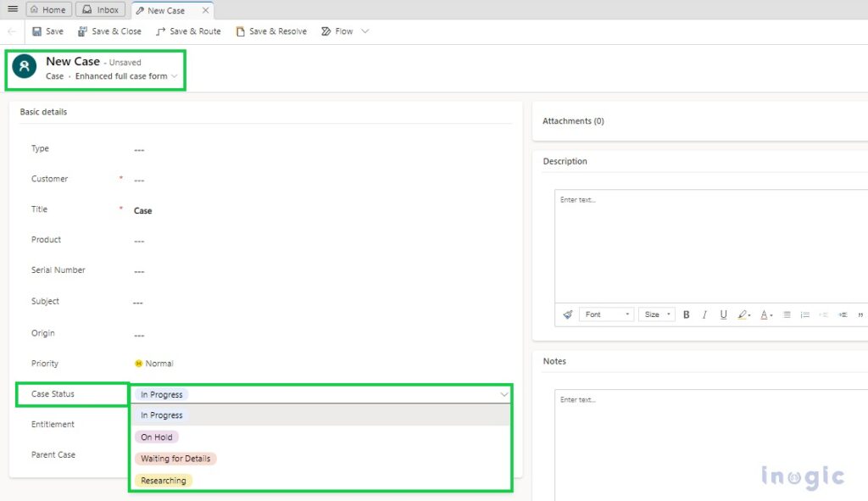
Task: Switch to the Home tab
Action: pos(48,9)
